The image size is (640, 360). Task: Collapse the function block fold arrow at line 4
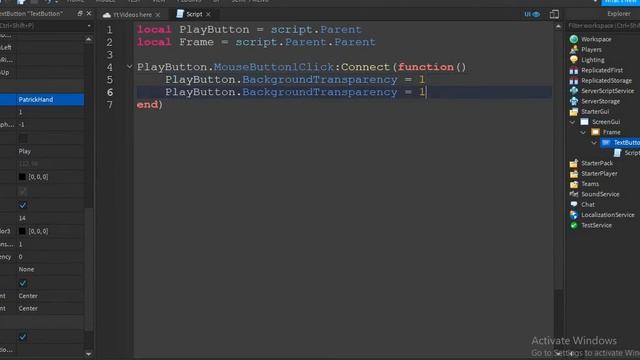(x=129, y=66)
